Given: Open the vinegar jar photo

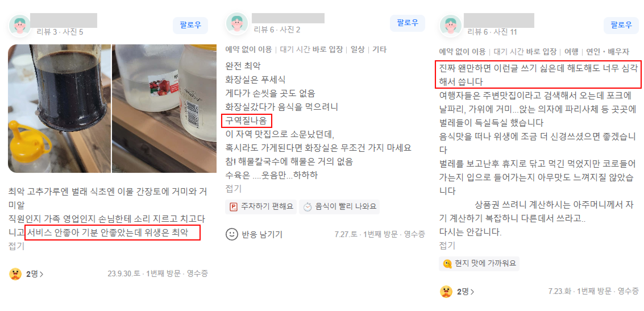Looking at the screenshot, I should click(164, 109).
